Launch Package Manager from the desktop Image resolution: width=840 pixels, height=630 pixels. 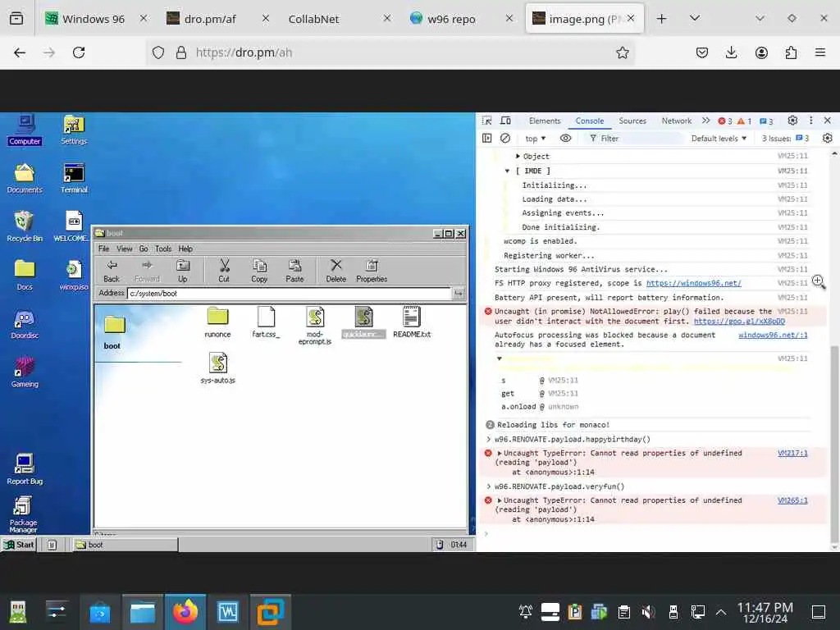[24, 514]
